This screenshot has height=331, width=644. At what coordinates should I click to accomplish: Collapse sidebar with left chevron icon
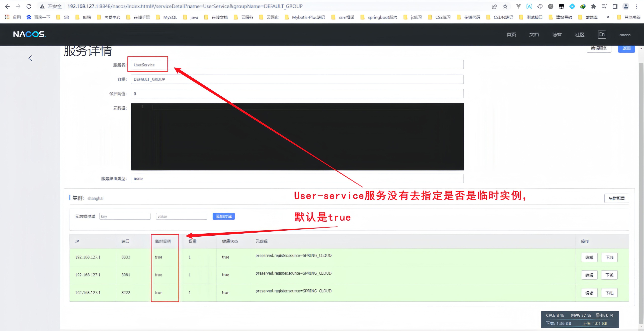coord(30,58)
